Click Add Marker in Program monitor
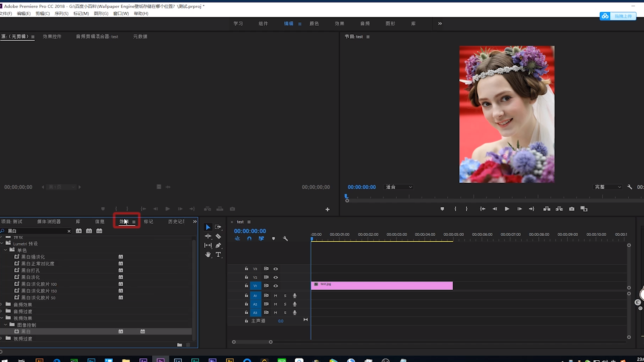 (x=442, y=209)
